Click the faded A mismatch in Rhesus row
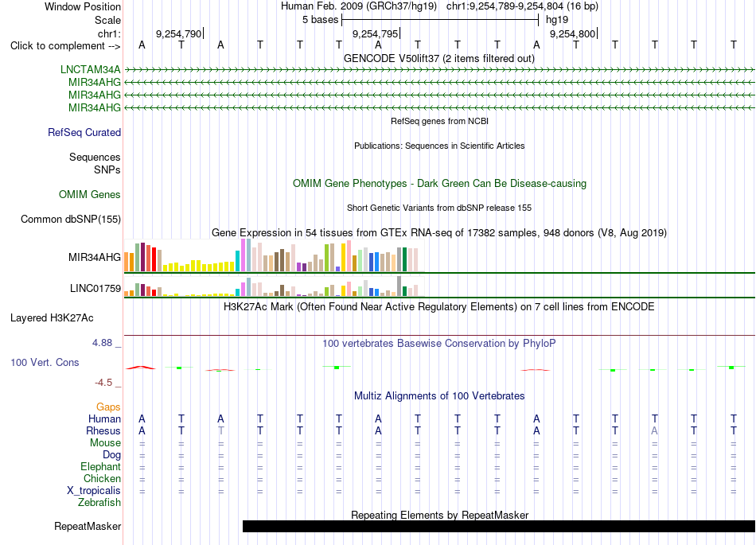The height and width of the screenshot is (545, 756). click(x=654, y=430)
